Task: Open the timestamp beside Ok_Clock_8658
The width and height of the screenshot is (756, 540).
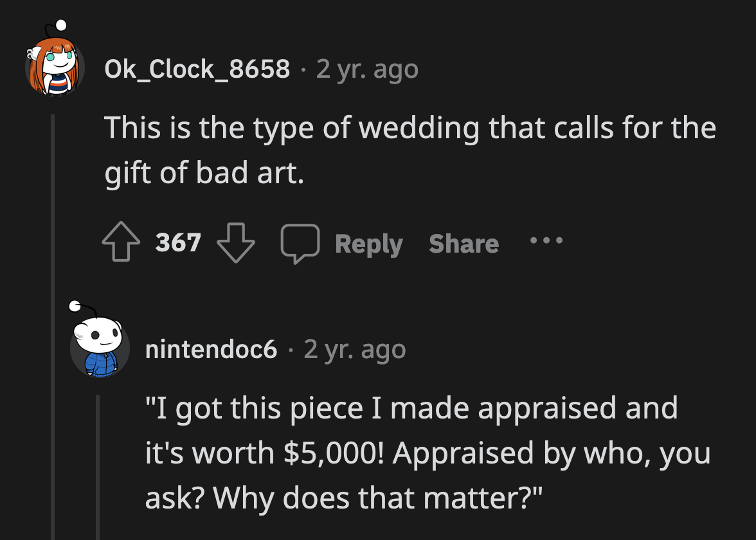Action: click(367, 69)
